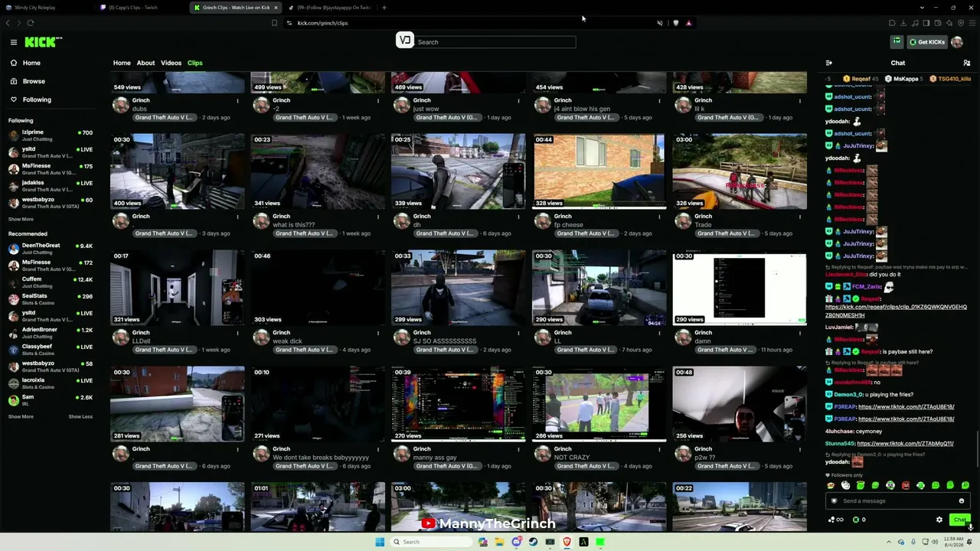This screenshot has width=980, height=551.
Task: Open DeenTheGreat in Recommended channels
Action: pos(51,249)
